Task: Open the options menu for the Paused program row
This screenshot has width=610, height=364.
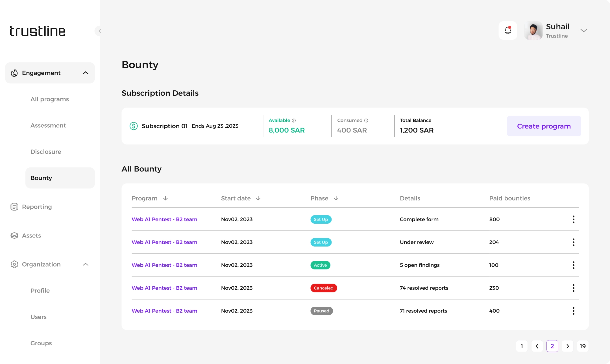Action: point(573,311)
